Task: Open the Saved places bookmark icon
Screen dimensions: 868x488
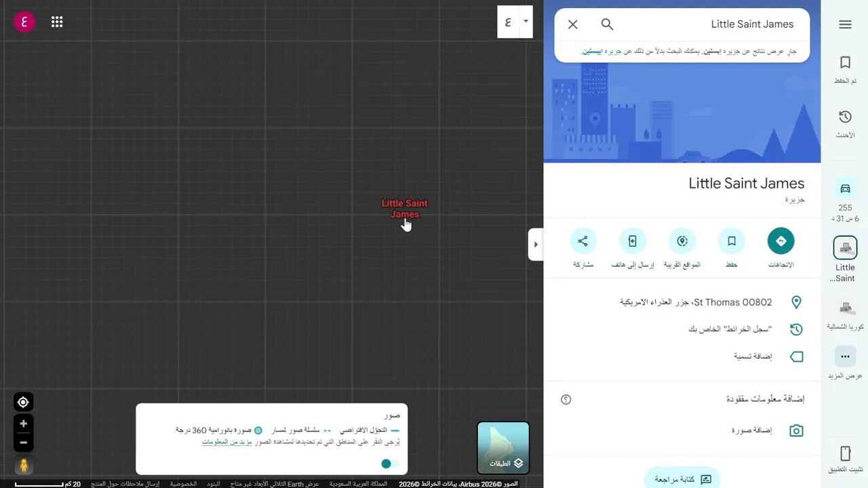Action: pyautogui.click(x=845, y=62)
